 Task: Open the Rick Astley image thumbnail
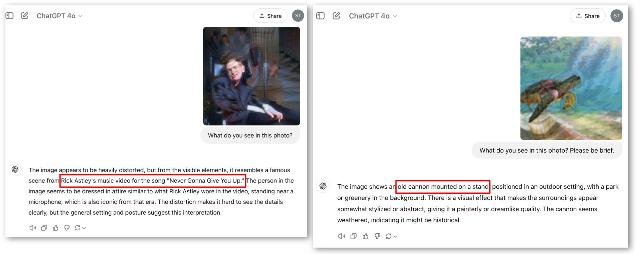(251, 76)
